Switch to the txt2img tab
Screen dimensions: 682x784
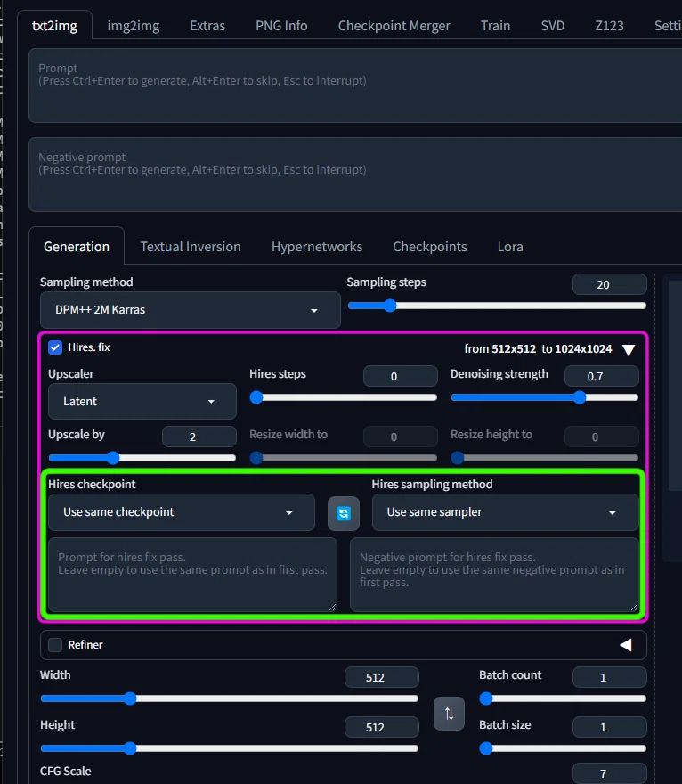point(54,26)
